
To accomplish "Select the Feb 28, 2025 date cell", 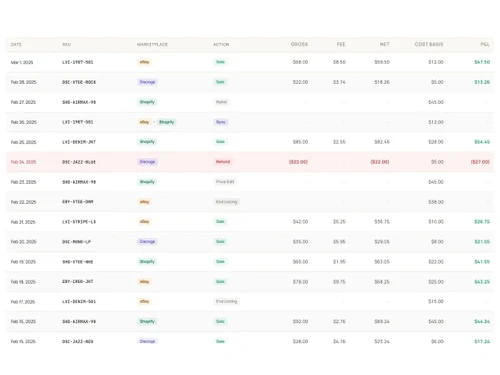I will pyautogui.click(x=23, y=82).
